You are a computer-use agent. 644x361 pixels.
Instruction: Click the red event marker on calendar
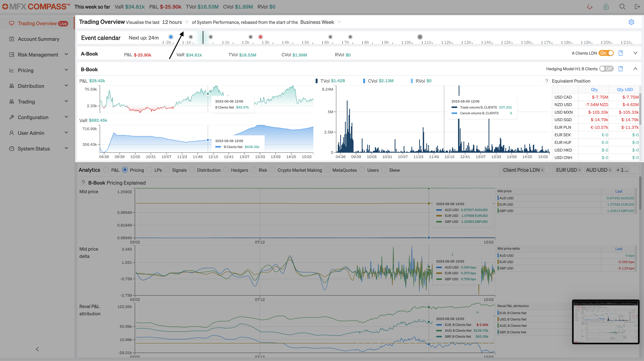(261, 37)
